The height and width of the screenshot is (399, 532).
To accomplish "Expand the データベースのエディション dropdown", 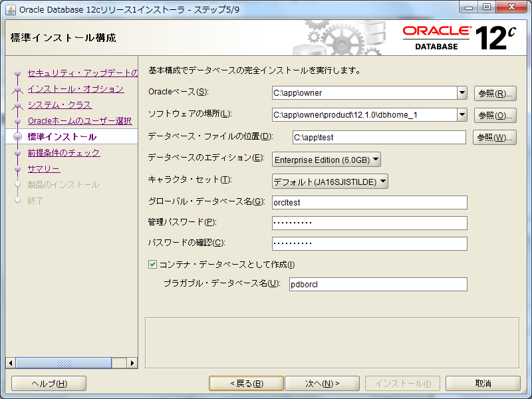I will [x=327, y=160].
